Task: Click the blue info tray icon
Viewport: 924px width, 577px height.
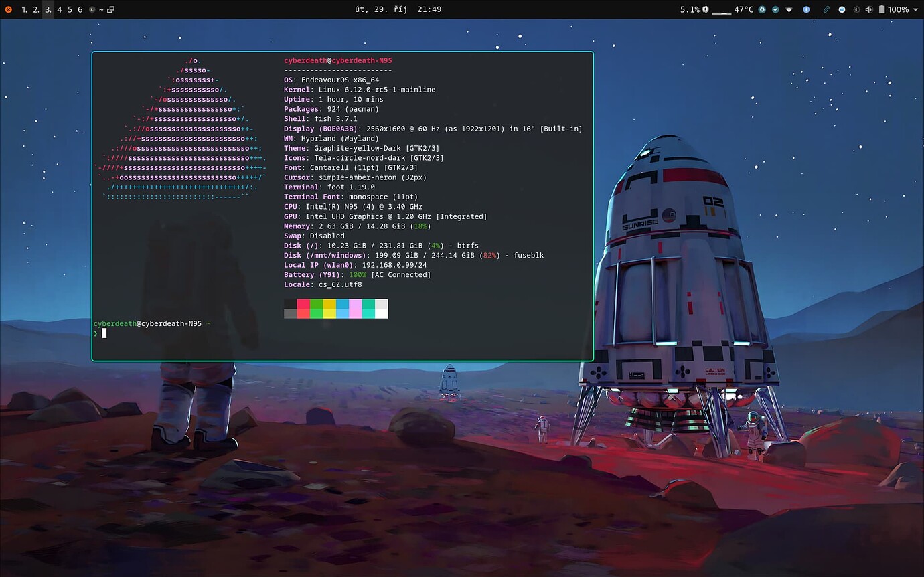Action: (806, 9)
